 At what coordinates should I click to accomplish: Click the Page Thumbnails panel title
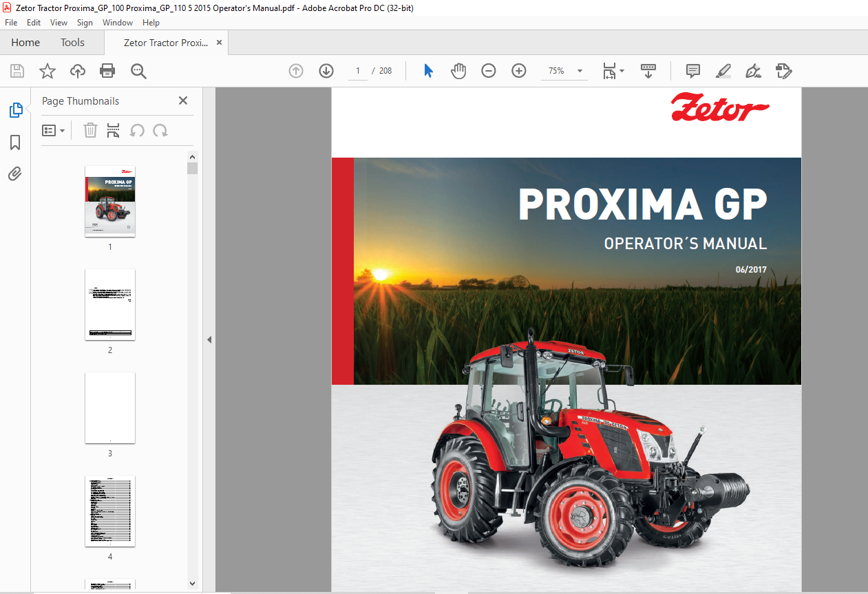81,101
